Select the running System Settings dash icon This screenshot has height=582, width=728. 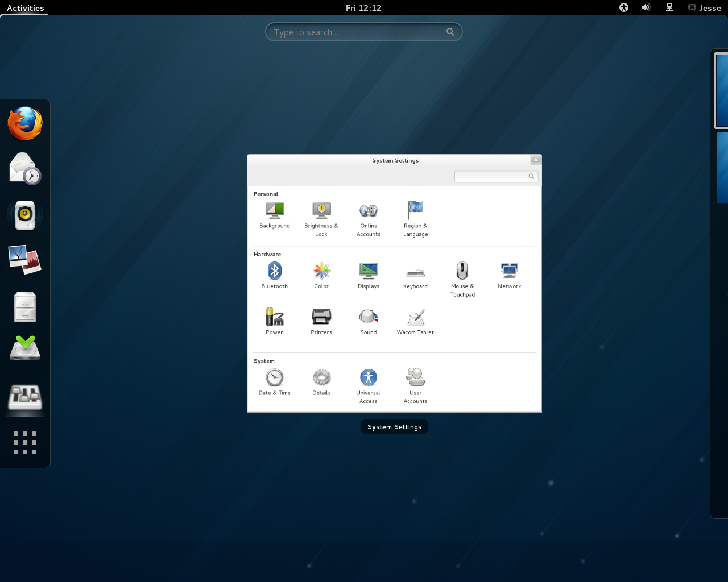pos(25,397)
